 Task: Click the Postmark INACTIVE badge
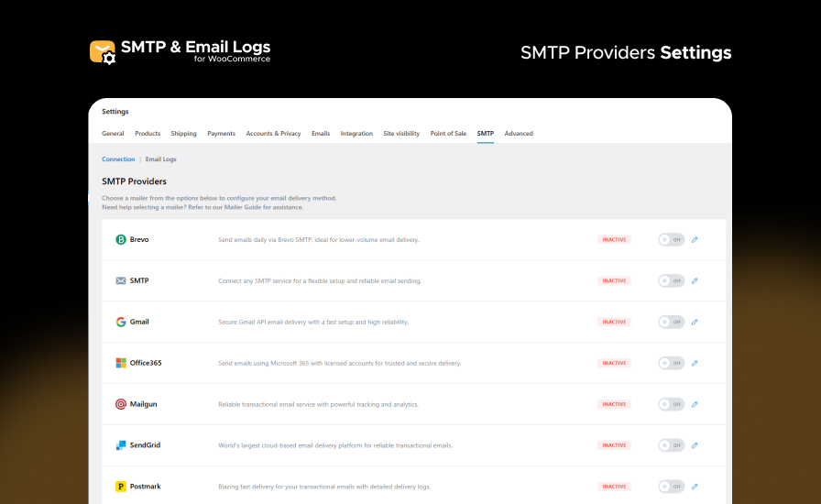[x=614, y=487]
